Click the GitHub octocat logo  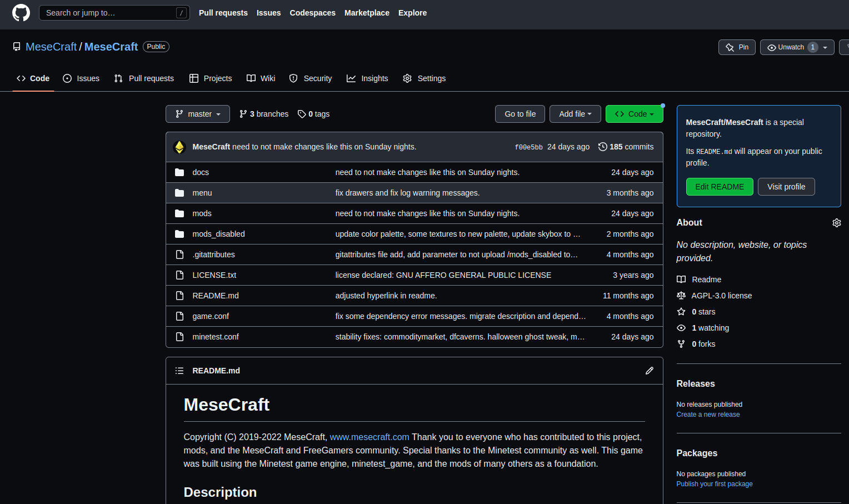pos(21,13)
